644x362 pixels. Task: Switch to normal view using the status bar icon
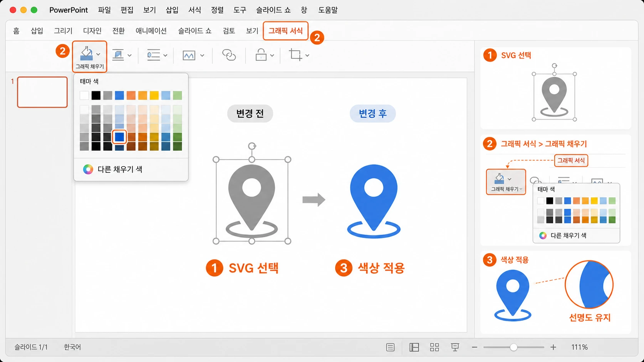click(414, 347)
